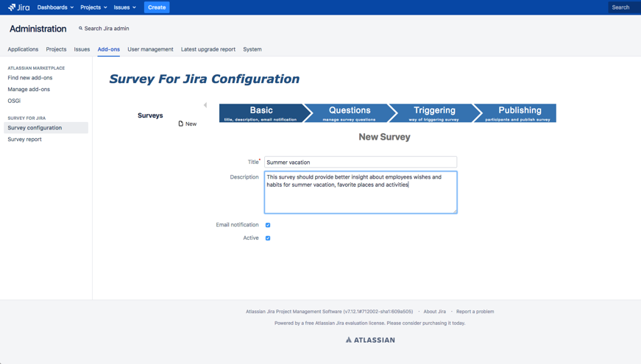Open the Latest upgrade report tab

click(208, 49)
